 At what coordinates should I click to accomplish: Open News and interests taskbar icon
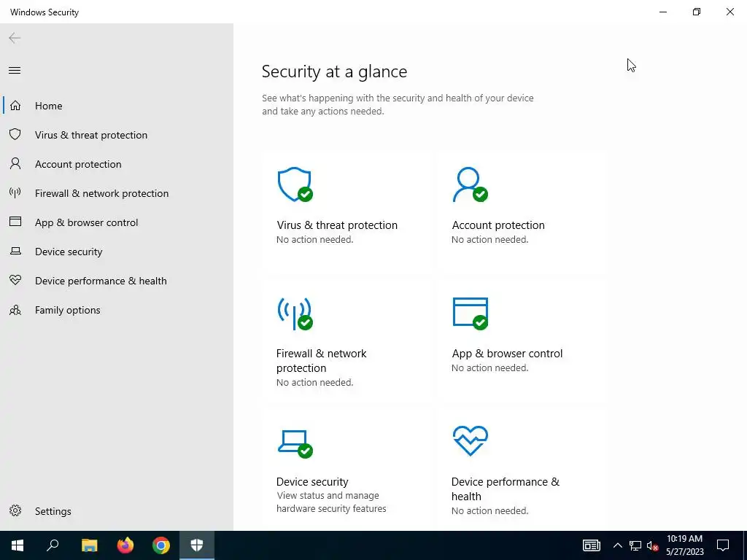pyautogui.click(x=591, y=545)
